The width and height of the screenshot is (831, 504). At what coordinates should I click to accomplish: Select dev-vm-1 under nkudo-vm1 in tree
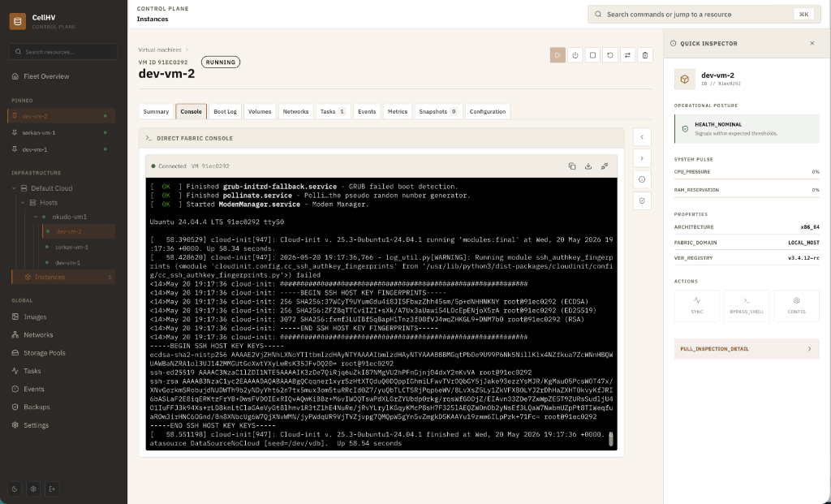click(x=79, y=262)
